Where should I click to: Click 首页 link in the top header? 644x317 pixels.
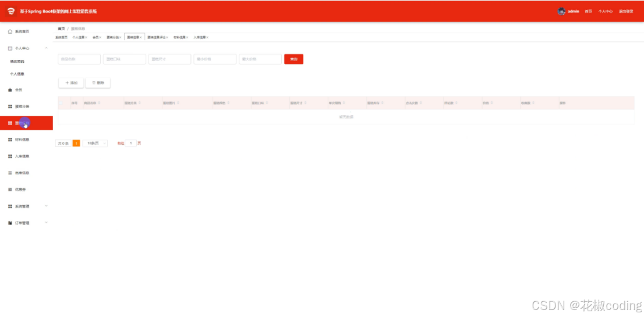point(588,12)
